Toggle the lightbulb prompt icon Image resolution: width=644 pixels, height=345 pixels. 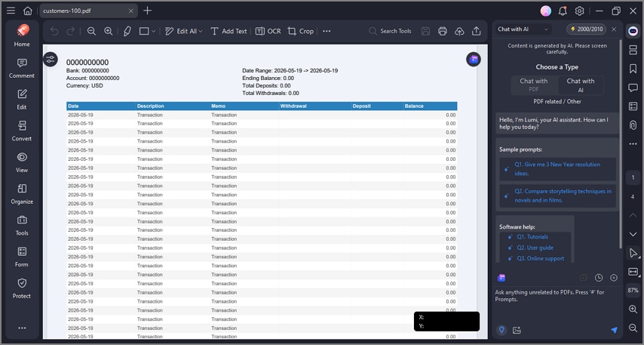[501, 330]
